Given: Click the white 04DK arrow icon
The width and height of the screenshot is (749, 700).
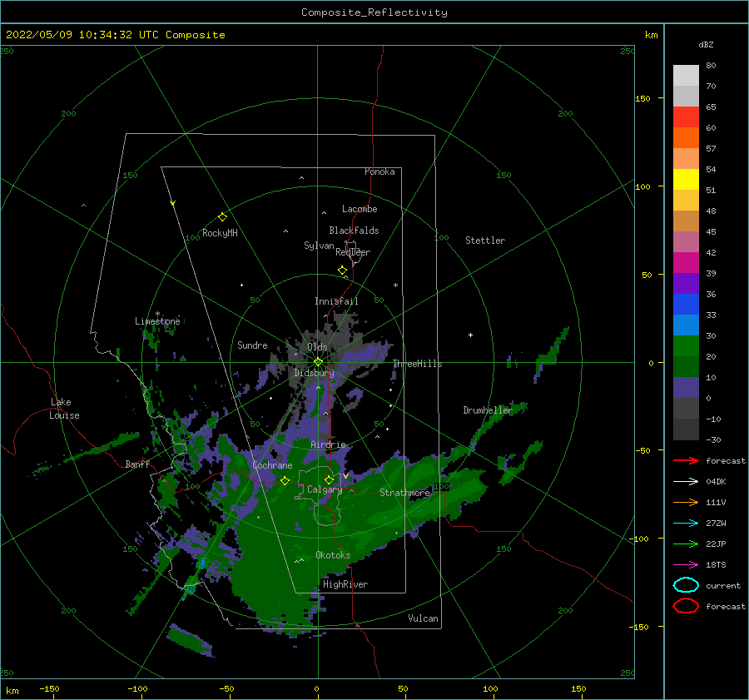Looking at the screenshot, I should click(x=686, y=482).
